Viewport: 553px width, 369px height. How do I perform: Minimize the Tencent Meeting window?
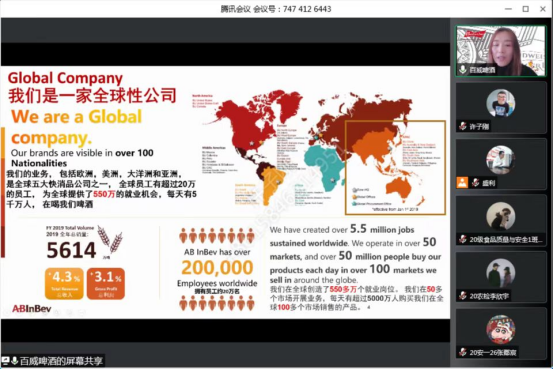(508, 9)
